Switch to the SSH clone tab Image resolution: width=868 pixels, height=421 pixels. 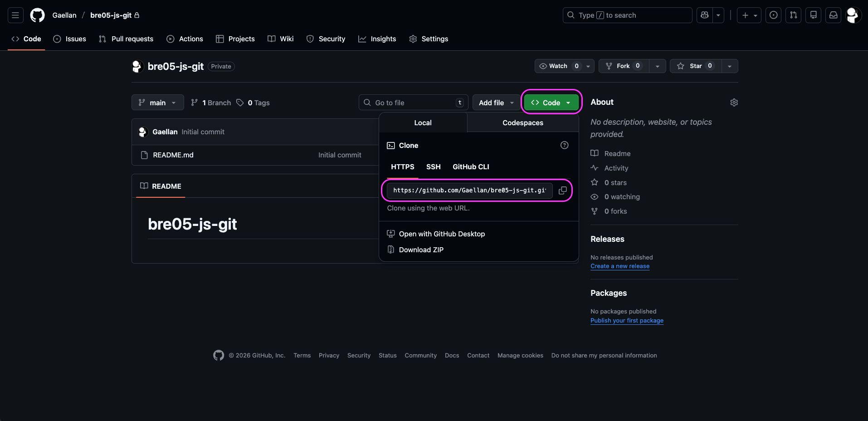(433, 167)
